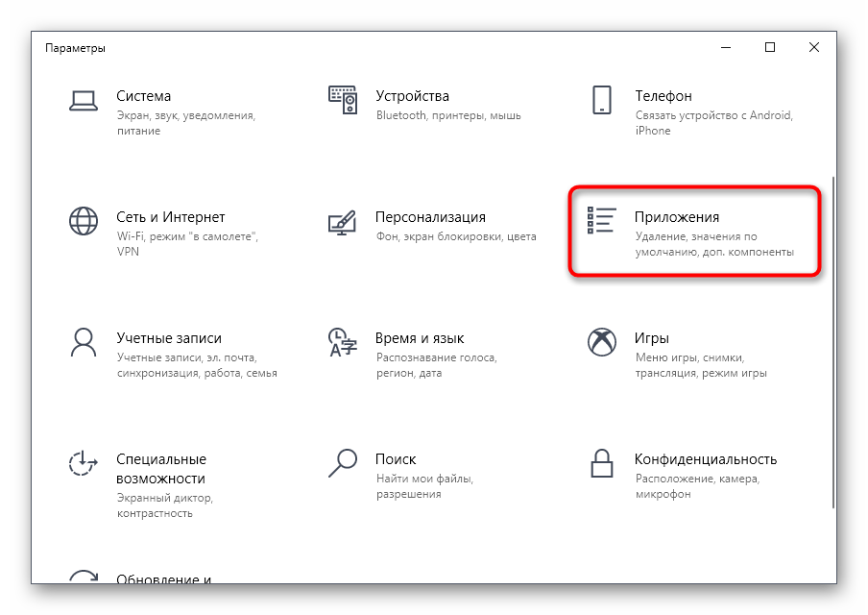Click the Система laptop icon

[x=84, y=99]
